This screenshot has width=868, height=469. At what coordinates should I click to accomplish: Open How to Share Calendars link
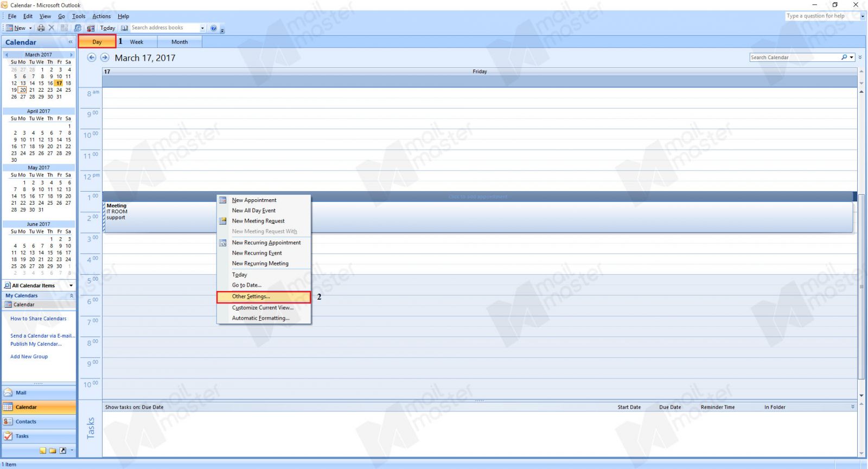coord(39,319)
